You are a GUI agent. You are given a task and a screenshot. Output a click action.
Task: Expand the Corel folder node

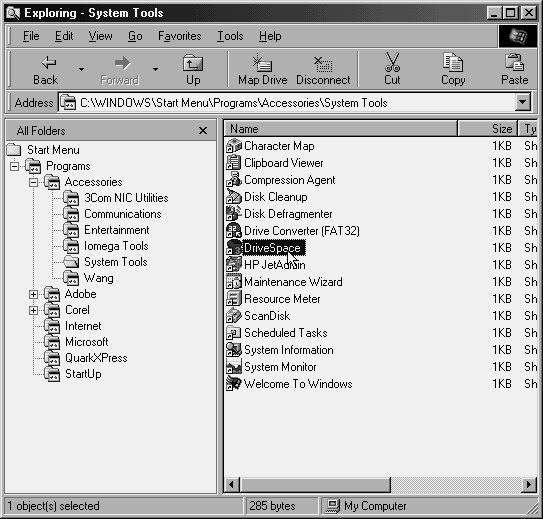pyautogui.click(x=34, y=310)
